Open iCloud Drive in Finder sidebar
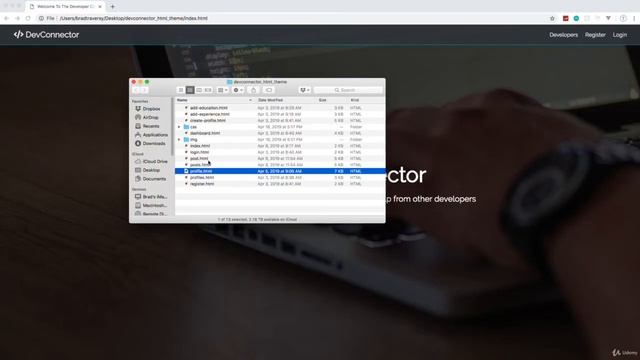Viewport: 640px width, 360px height. coord(151,162)
